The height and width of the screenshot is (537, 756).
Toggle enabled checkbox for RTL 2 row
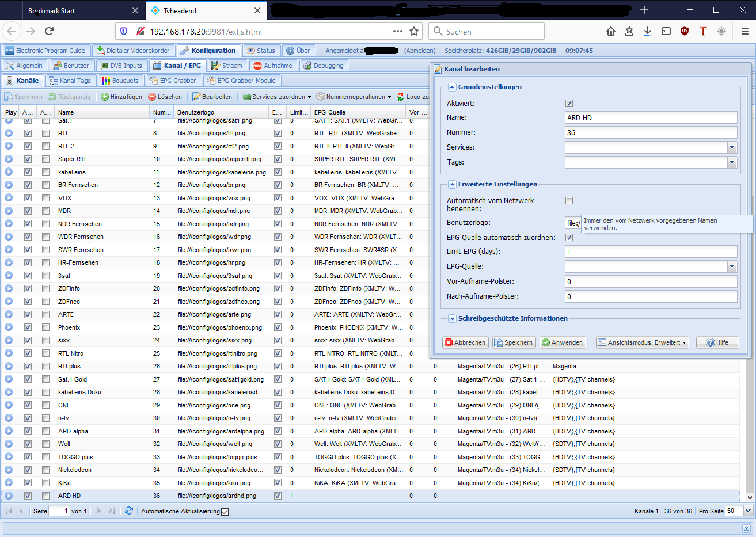(28, 146)
